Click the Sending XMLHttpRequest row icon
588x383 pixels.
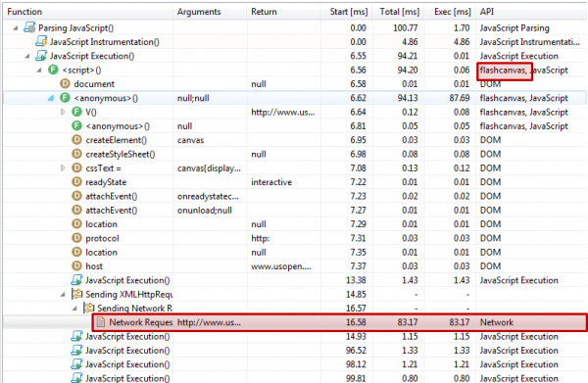click(x=76, y=294)
